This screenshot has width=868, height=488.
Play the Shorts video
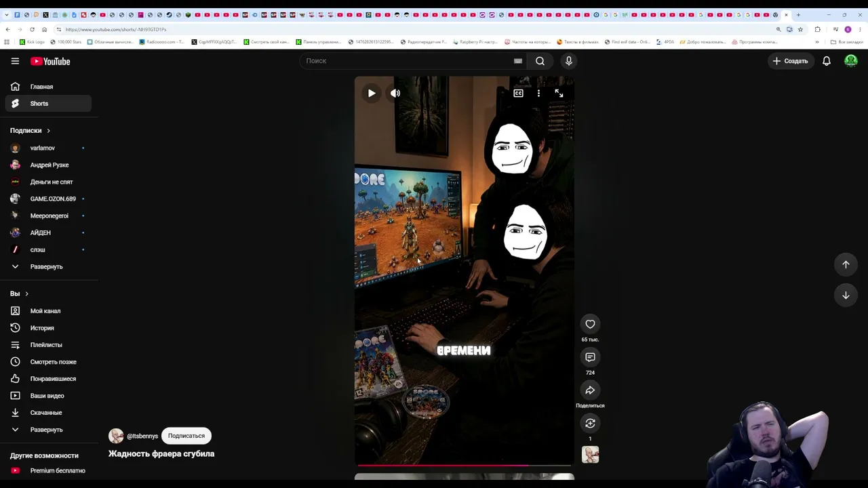tap(372, 94)
